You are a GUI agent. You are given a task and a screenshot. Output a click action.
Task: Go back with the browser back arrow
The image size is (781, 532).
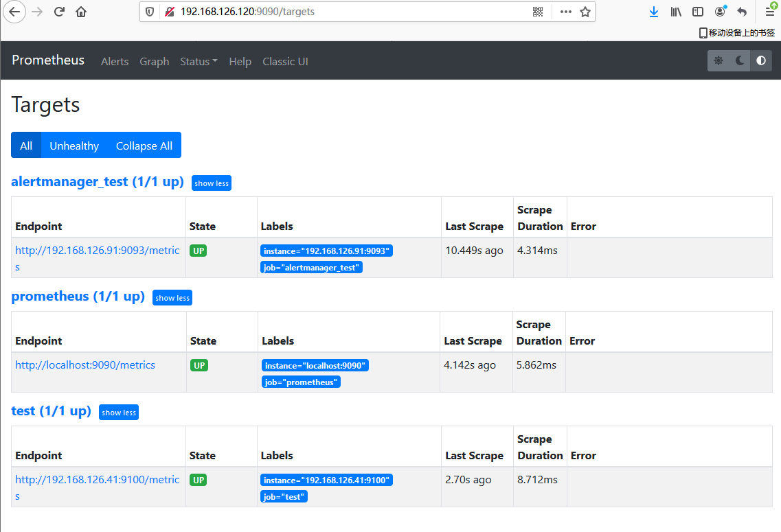pos(14,12)
